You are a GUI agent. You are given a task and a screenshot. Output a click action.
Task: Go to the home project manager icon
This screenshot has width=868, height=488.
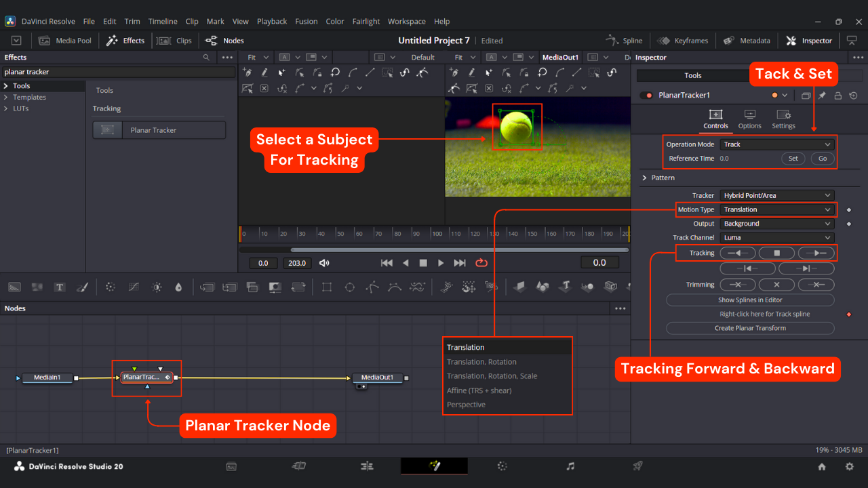click(x=822, y=467)
